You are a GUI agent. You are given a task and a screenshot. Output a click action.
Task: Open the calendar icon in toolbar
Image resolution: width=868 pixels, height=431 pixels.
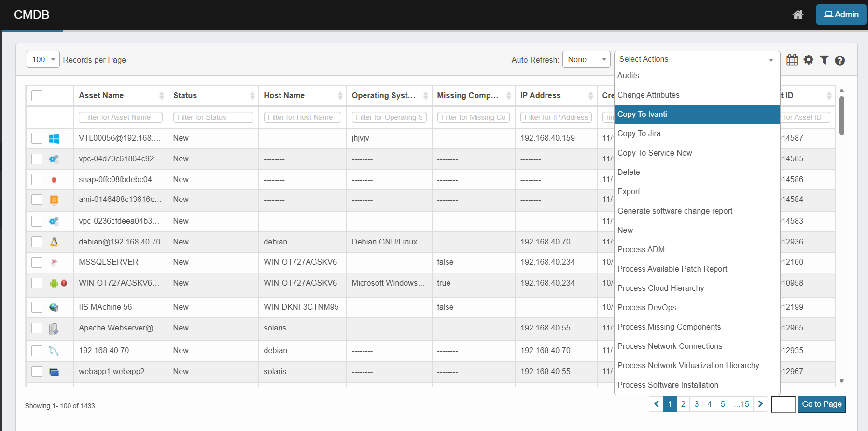click(792, 60)
